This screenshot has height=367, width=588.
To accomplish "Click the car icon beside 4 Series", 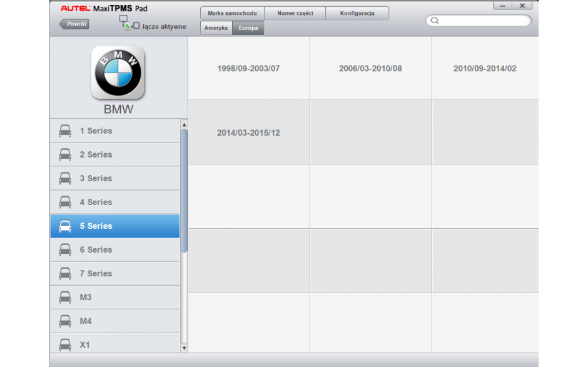I will pos(65,202).
